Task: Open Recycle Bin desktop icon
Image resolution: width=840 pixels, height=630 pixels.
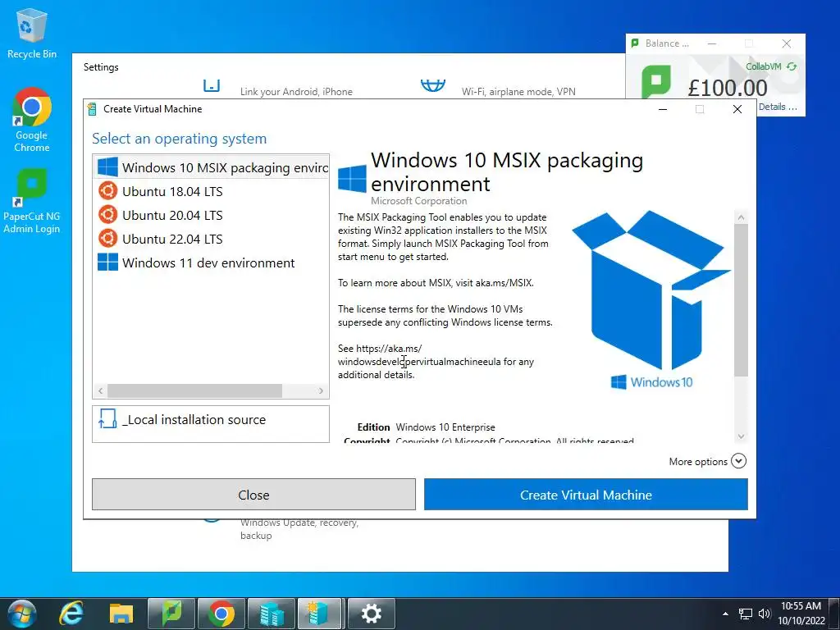Action: 32,34
